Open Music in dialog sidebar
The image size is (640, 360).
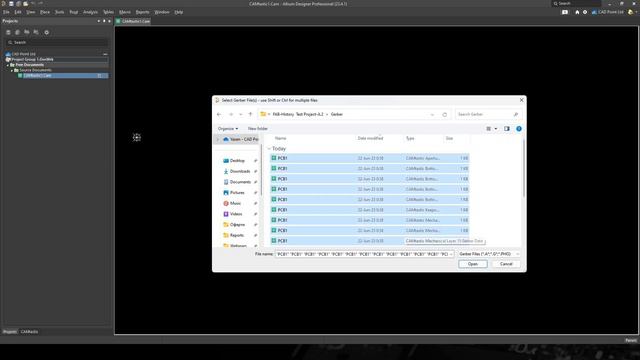235,203
